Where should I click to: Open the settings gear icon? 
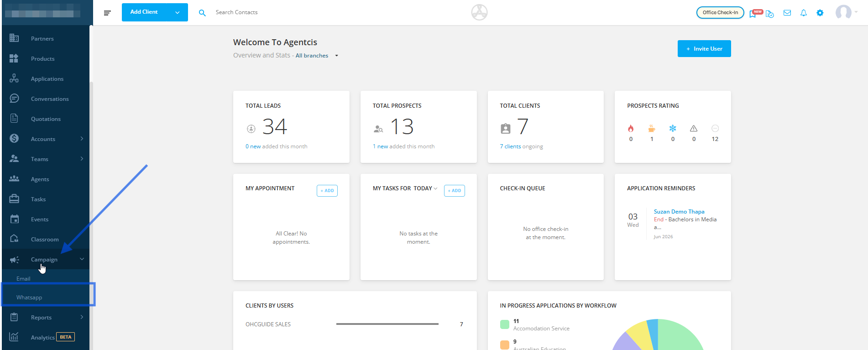[820, 13]
